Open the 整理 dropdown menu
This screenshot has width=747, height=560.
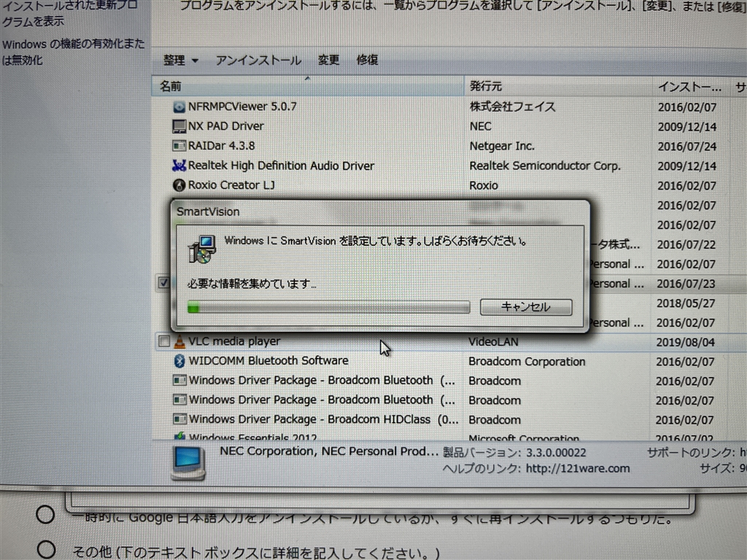click(x=181, y=61)
